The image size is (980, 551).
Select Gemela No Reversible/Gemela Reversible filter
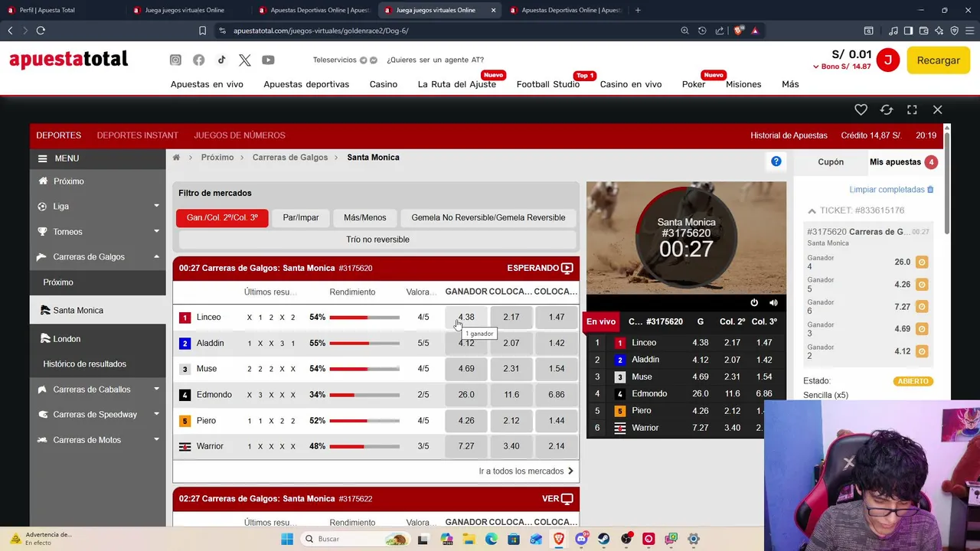488,218
